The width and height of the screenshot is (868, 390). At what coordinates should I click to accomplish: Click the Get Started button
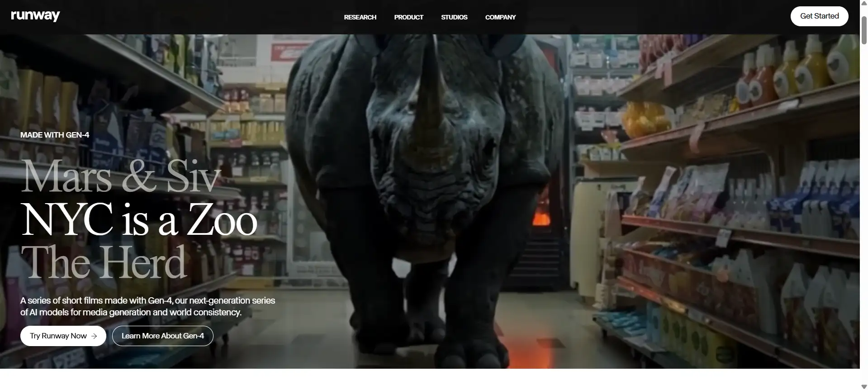coord(819,16)
